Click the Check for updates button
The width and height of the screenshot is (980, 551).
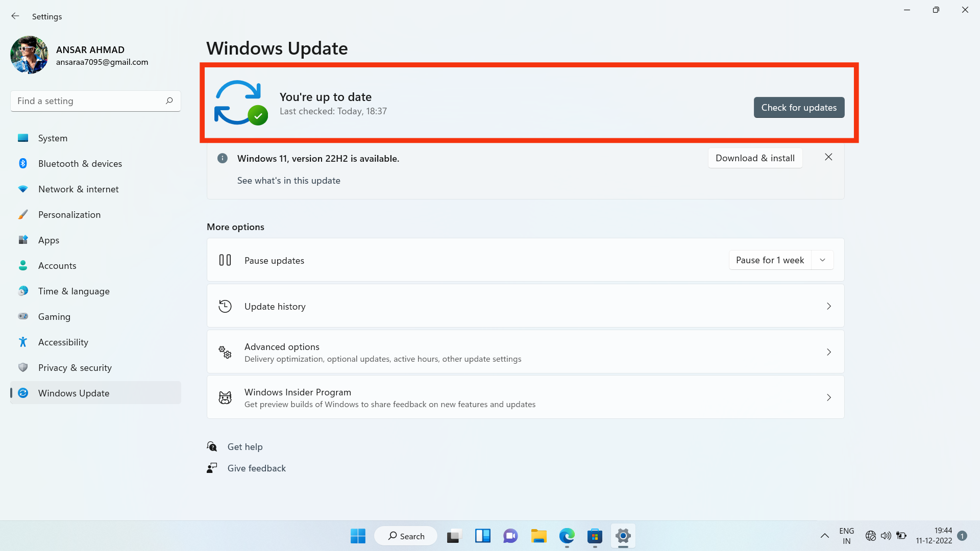[799, 108]
